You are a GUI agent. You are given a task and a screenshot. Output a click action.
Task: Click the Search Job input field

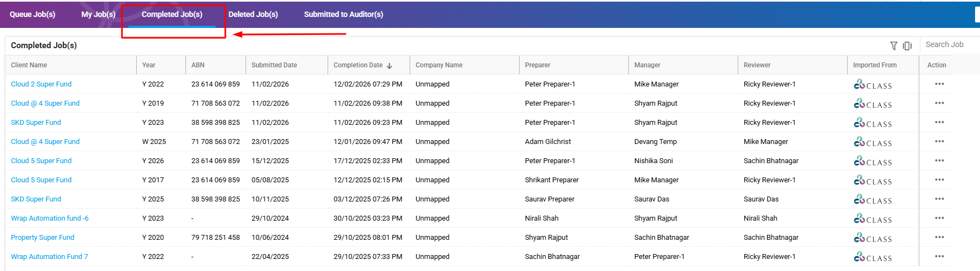click(x=949, y=45)
